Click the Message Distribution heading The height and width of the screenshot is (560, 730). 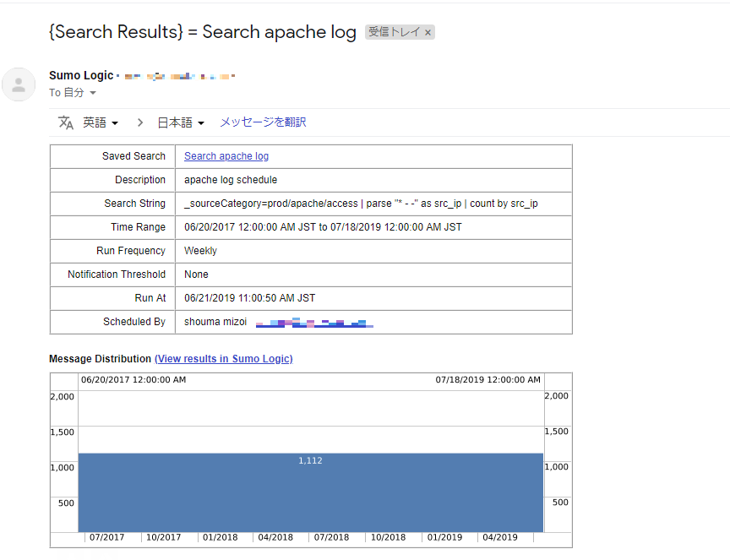pos(100,358)
